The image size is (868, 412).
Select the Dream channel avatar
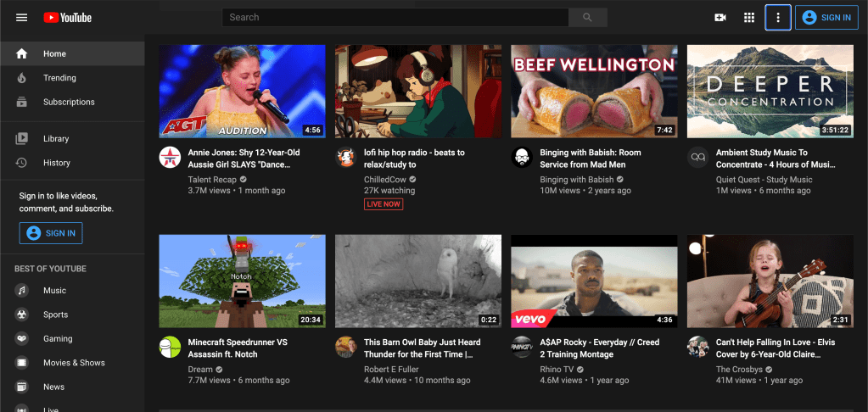170,347
